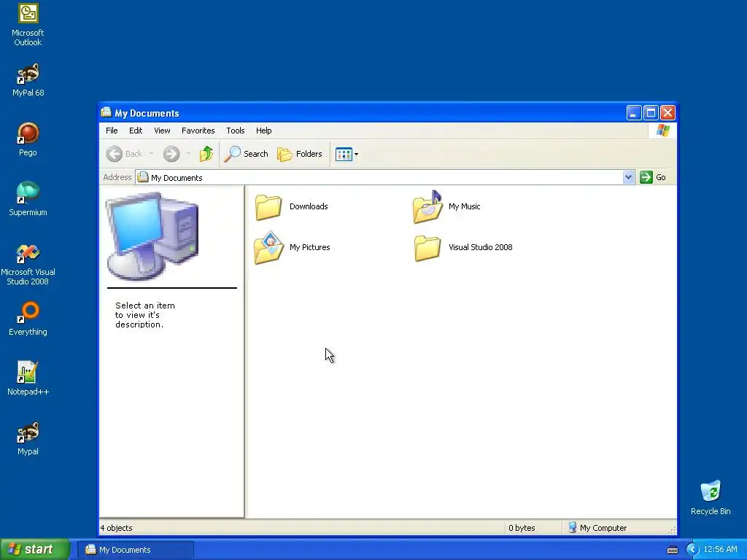Open the File menu
The image size is (747, 560).
click(x=112, y=131)
